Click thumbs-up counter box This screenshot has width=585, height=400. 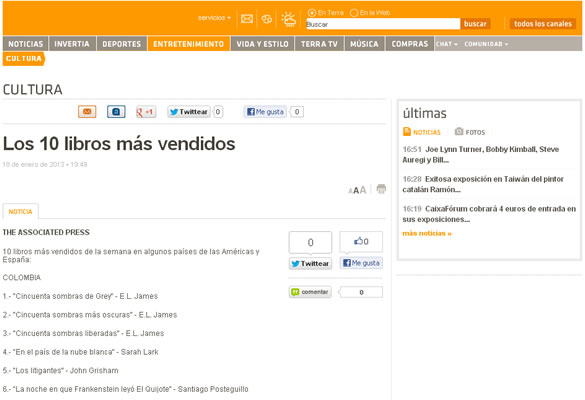(361, 241)
